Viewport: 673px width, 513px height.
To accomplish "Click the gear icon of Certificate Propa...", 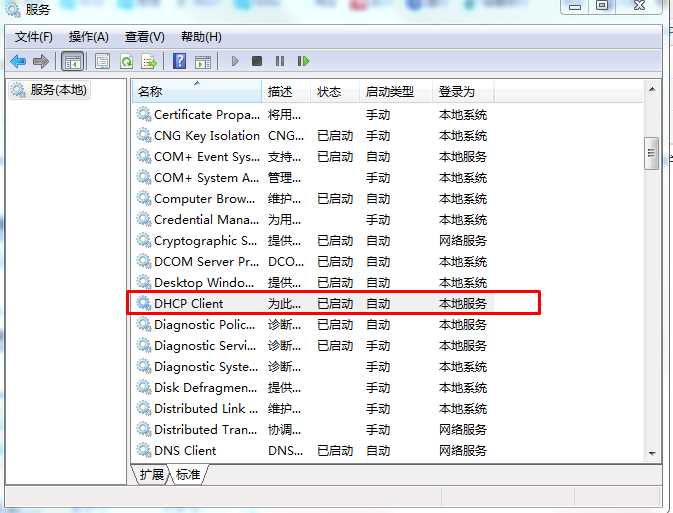I will pos(144,114).
